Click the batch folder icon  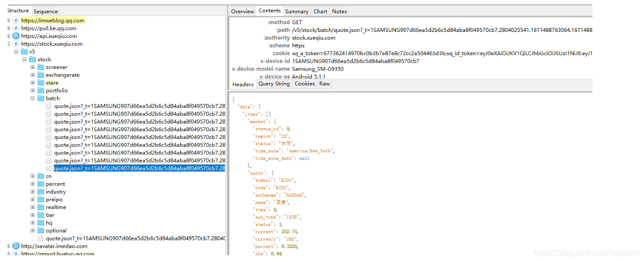(x=41, y=98)
